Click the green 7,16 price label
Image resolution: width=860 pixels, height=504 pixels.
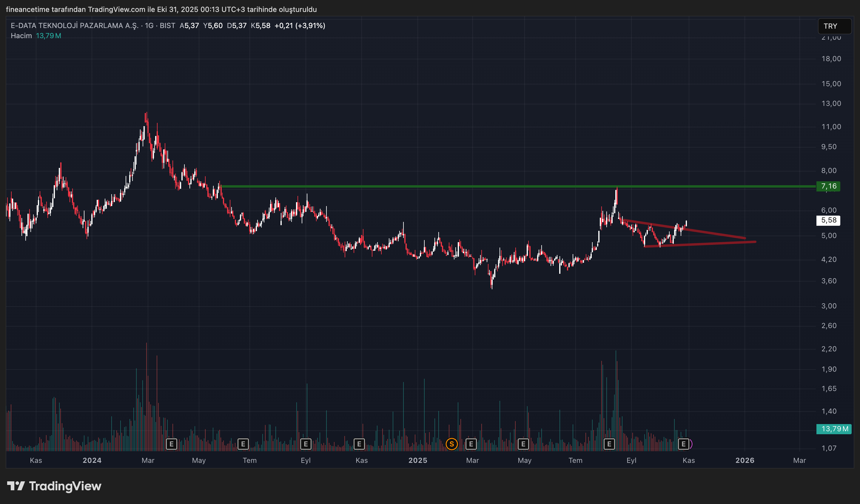coord(828,186)
